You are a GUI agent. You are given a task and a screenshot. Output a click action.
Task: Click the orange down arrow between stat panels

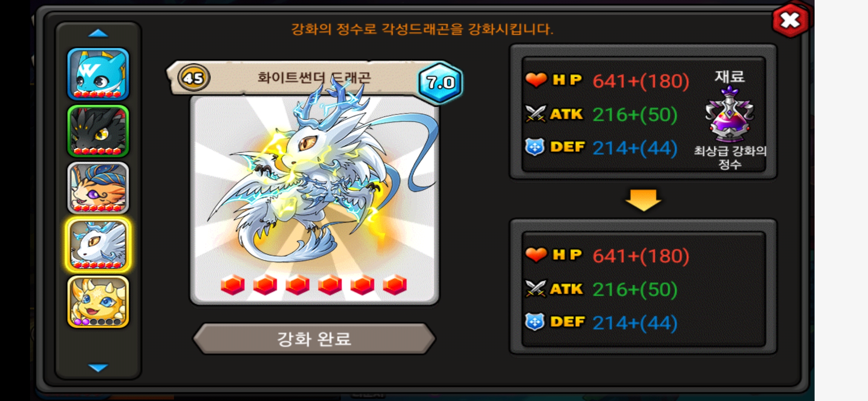[x=643, y=200]
